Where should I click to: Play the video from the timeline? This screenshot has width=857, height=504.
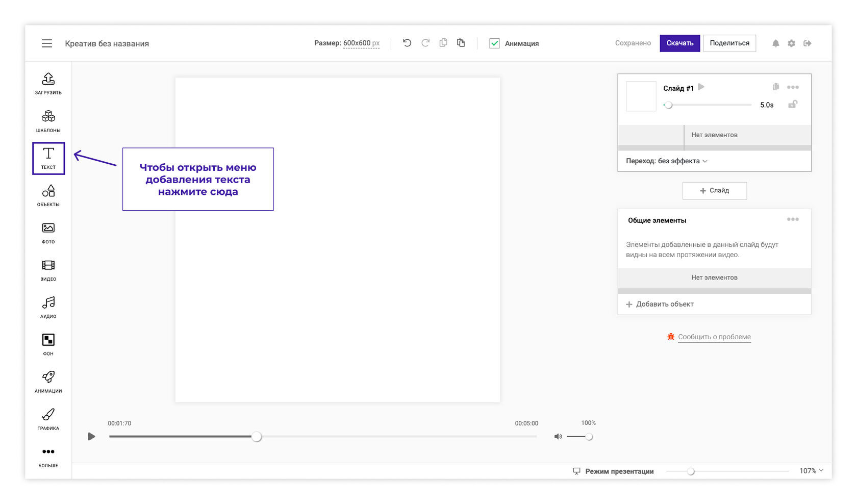(x=91, y=437)
